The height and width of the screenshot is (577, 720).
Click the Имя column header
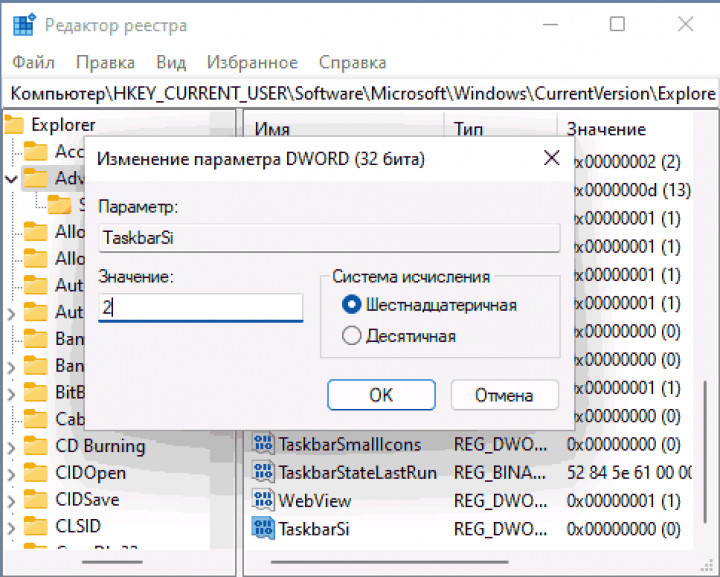tap(272, 129)
